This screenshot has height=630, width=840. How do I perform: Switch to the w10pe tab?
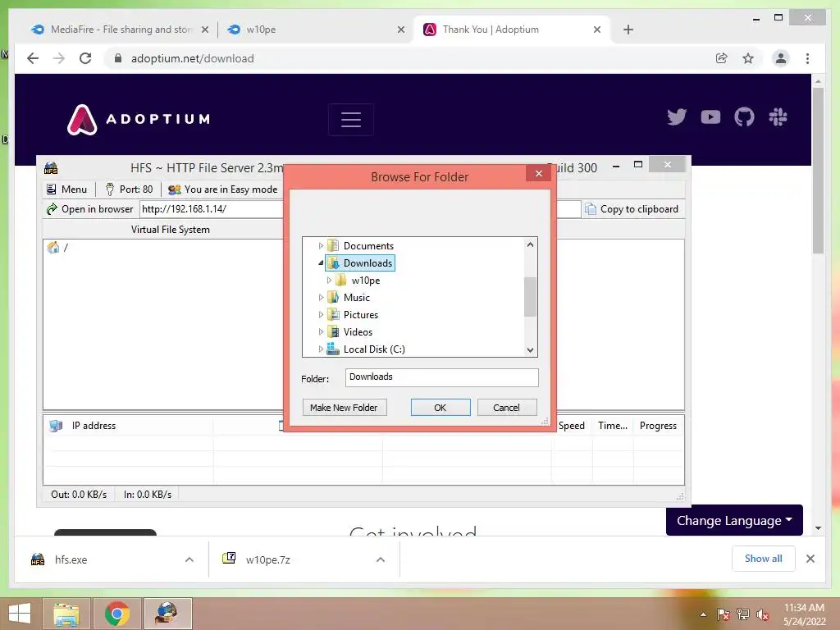(x=316, y=30)
